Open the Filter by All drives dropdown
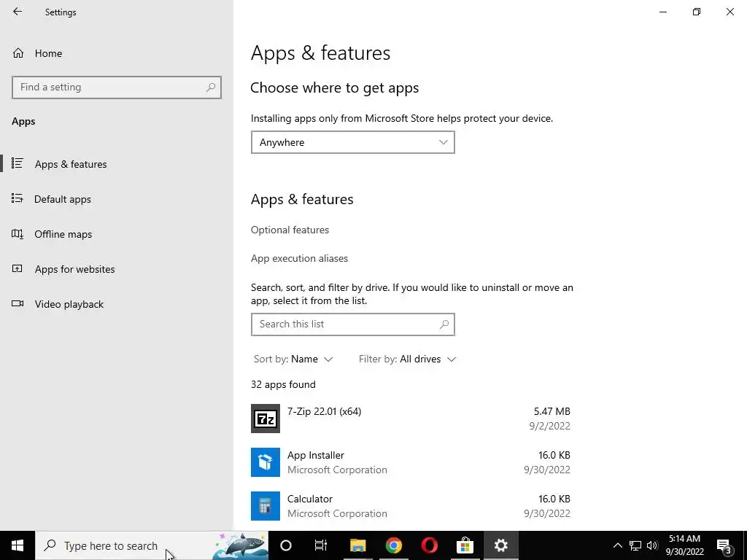Image resolution: width=747 pixels, height=560 pixels. click(407, 359)
